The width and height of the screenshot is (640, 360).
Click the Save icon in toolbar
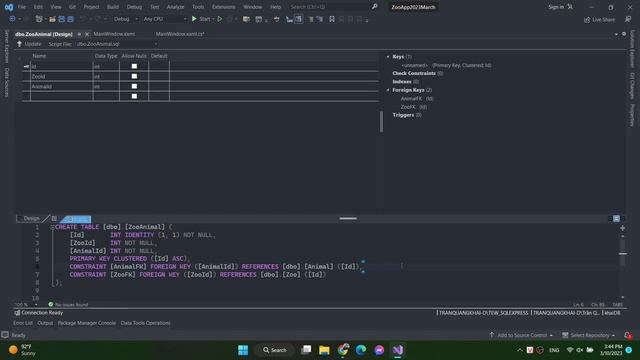pos(62,19)
